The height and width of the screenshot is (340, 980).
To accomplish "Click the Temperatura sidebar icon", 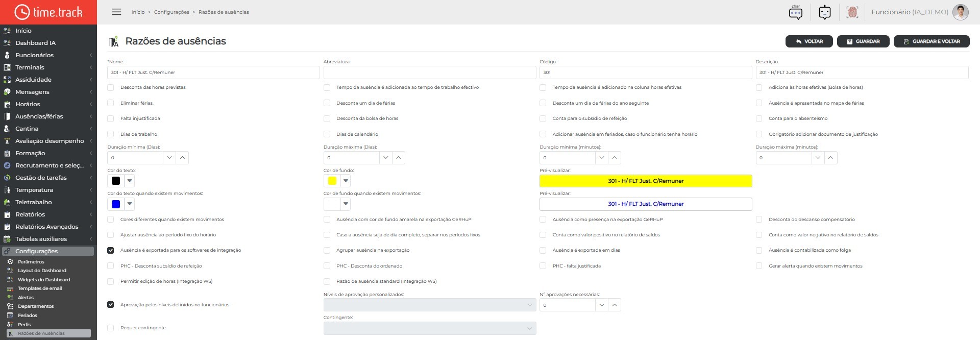I will pos(7,190).
